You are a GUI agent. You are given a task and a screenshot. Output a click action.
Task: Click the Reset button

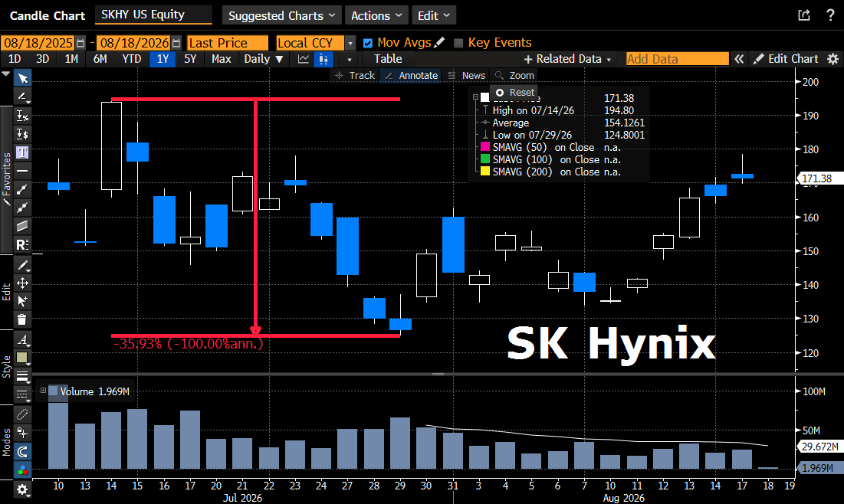click(515, 93)
